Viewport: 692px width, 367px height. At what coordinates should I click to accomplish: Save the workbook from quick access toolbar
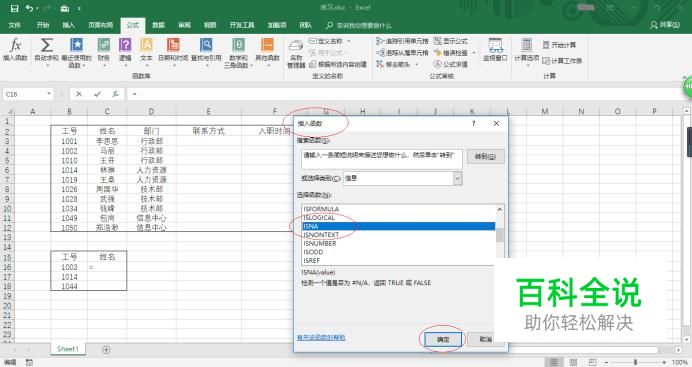click(x=15, y=8)
